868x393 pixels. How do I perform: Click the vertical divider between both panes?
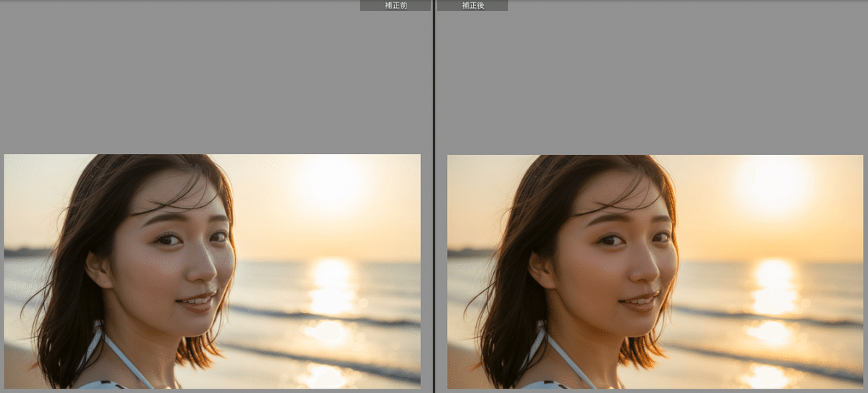434,196
